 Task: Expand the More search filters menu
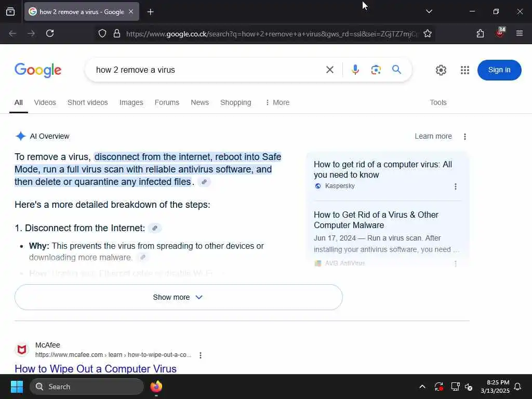[277, 102]
